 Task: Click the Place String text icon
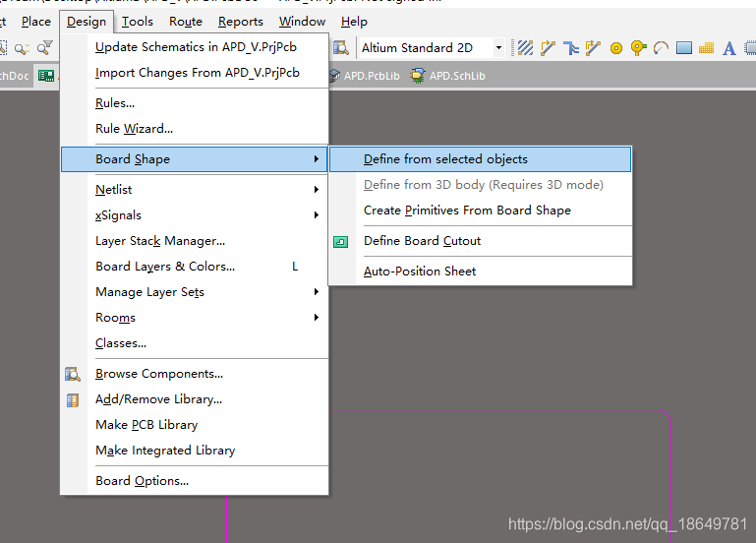[x=729, y=48]
